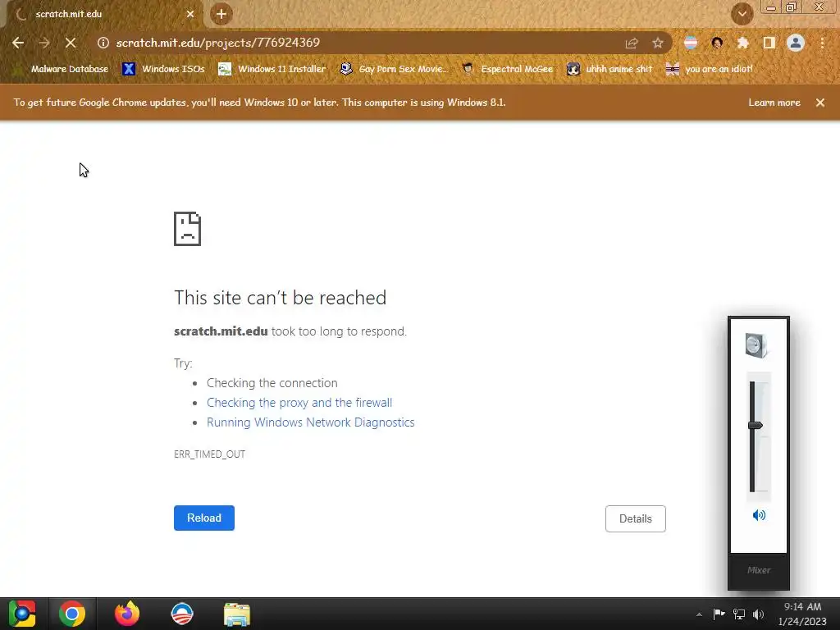The image size is (840, 630).
Task: Open the Mixer link in volume popup
Action: click(759, 570)
